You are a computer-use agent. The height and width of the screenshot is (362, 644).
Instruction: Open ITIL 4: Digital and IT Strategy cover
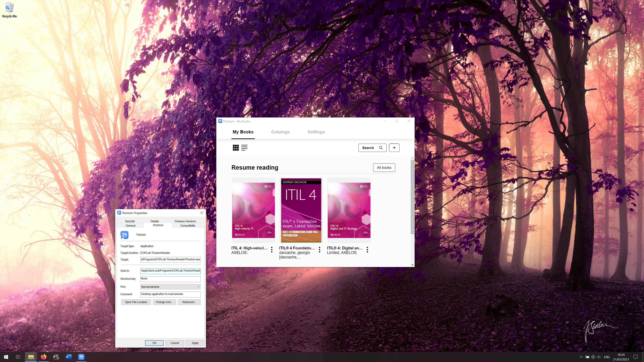click(349, 210)
